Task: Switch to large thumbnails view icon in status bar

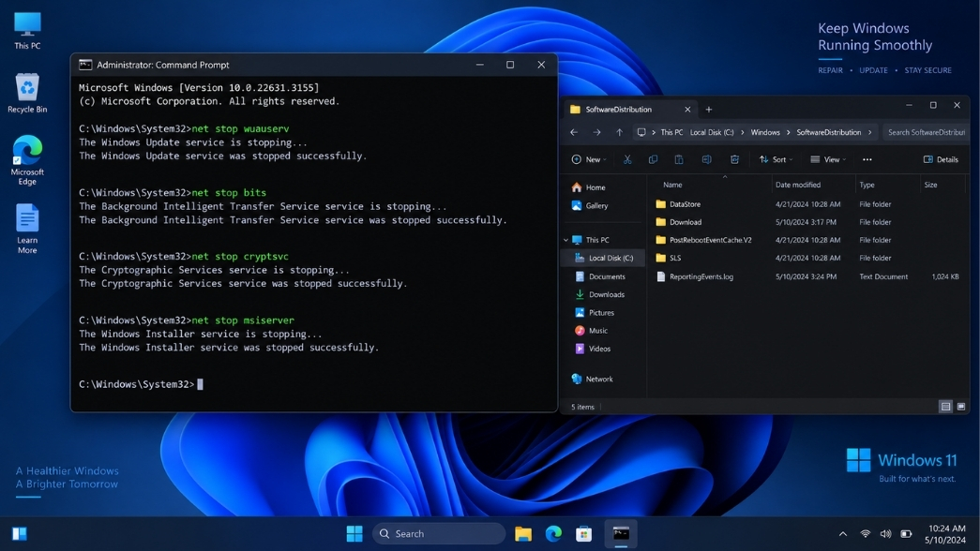Action: point(961,407)
